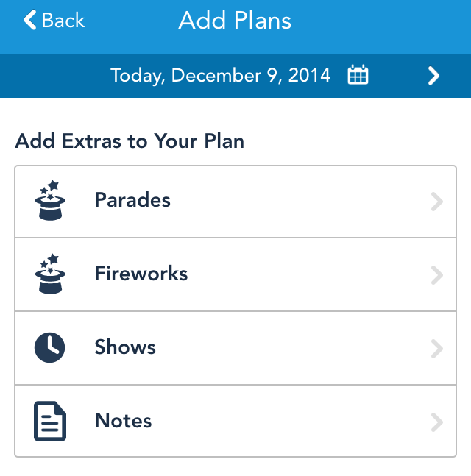Tap Add Extras to Your Plan heading

[x=130, y=141]
